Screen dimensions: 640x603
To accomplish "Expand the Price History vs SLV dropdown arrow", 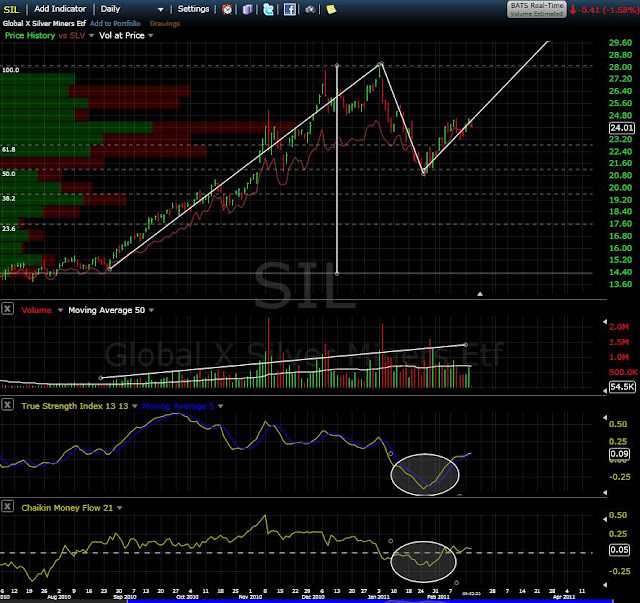I will (x=91, y=36).
